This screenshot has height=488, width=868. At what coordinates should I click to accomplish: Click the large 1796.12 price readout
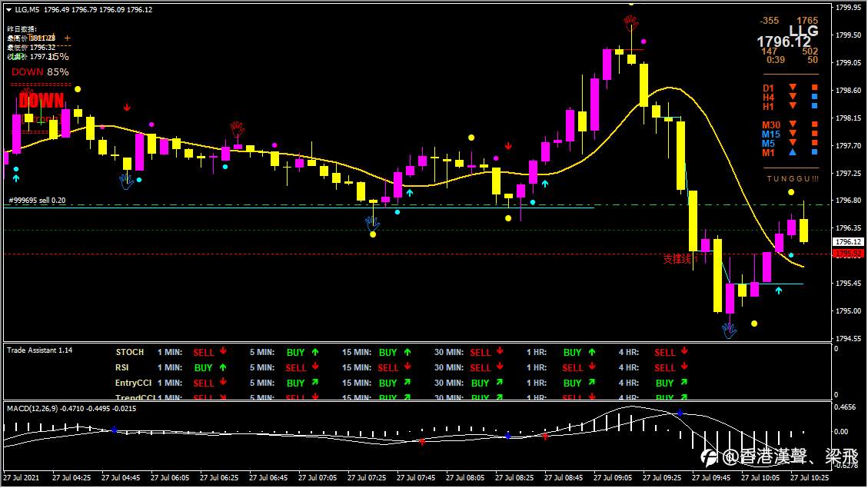(783, 42)
